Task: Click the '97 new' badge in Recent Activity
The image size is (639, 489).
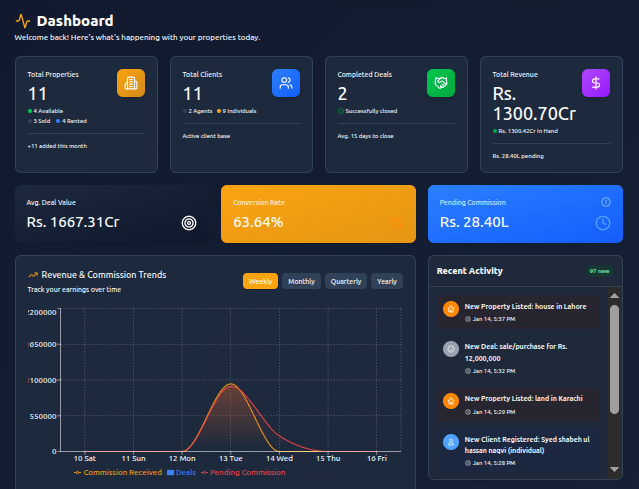Action: (x=600, y=271)
